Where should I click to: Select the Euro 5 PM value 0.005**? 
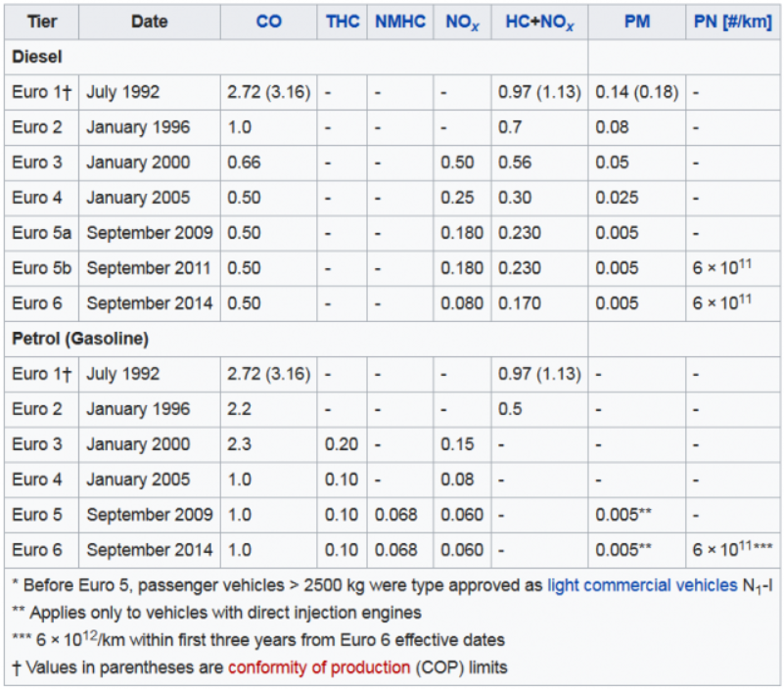[623, 515]
